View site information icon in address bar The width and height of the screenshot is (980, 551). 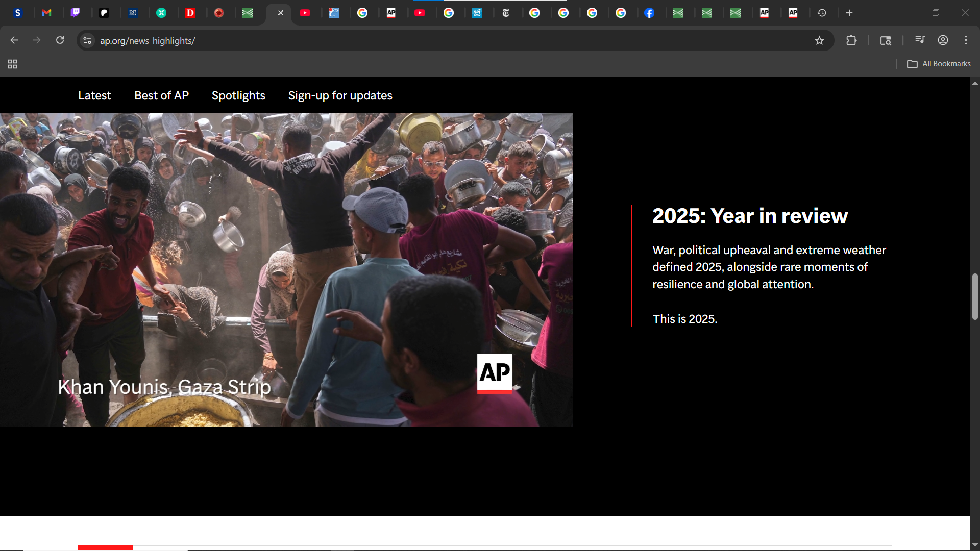tap(87, 40)
